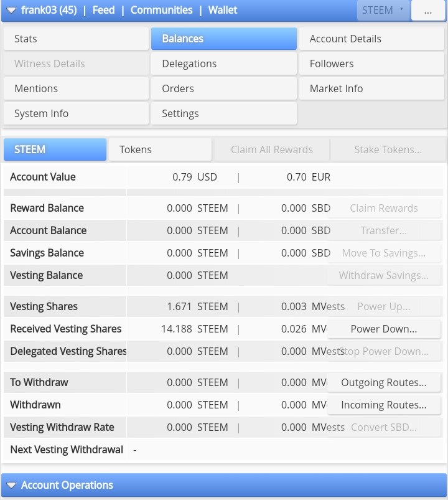
Task: Click the 0.79 USD account value
Action: tap(194, 177)
